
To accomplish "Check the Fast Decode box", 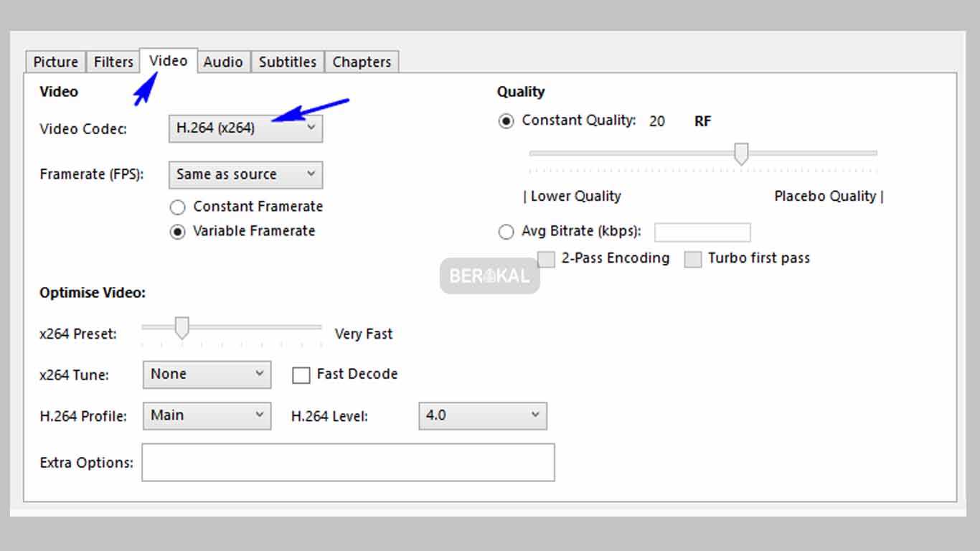I will [x=301, y=375].
